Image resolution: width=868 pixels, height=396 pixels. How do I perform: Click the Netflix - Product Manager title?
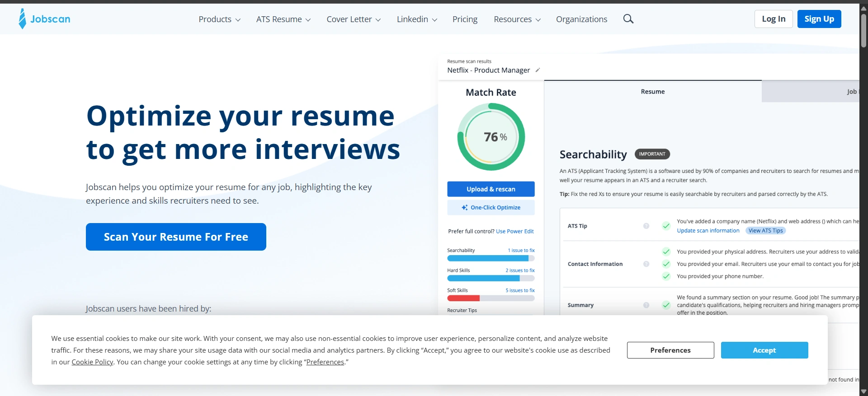tap(488, 70)
